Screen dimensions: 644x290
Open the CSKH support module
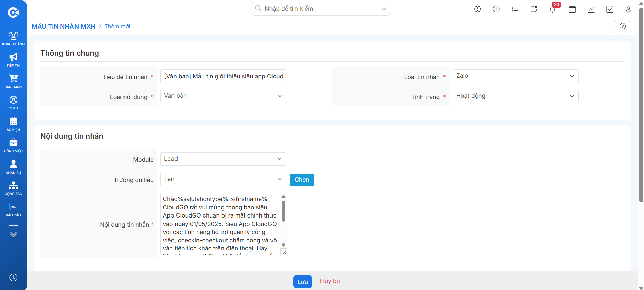point(13,103)
